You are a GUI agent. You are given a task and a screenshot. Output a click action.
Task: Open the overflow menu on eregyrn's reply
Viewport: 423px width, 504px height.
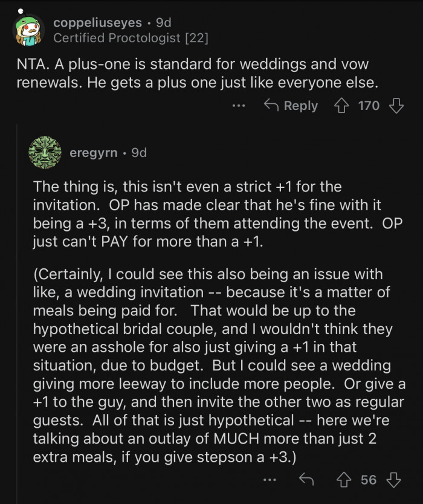pyautogui.click(x=270, y=480)
